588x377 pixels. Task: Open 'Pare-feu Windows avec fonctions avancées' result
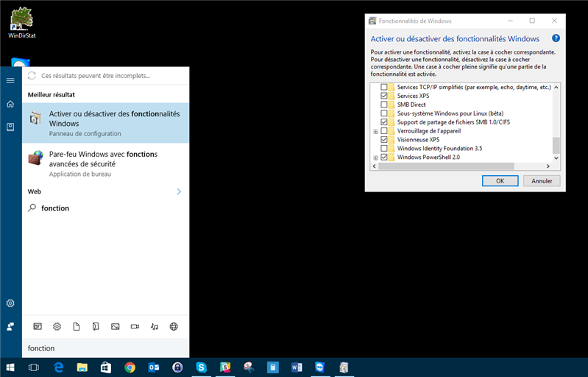[106, 163]
